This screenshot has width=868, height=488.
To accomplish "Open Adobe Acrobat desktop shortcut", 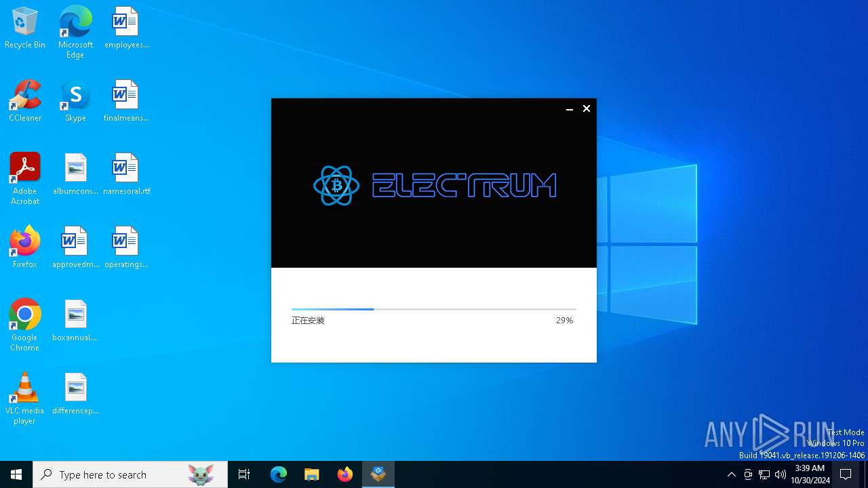I will 25,179.
